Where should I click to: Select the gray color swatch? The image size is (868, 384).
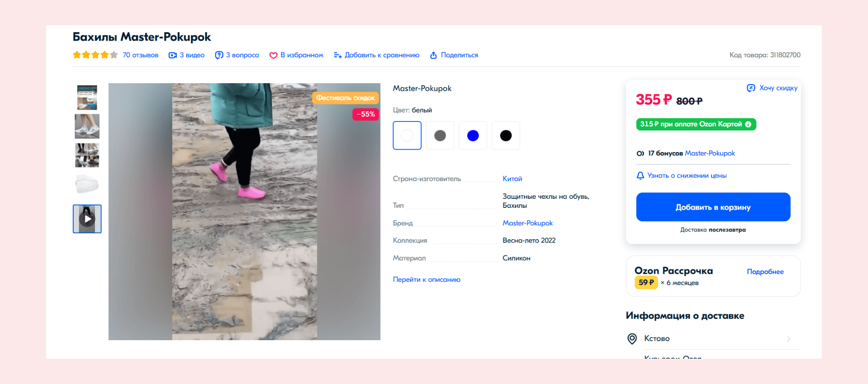440,136
